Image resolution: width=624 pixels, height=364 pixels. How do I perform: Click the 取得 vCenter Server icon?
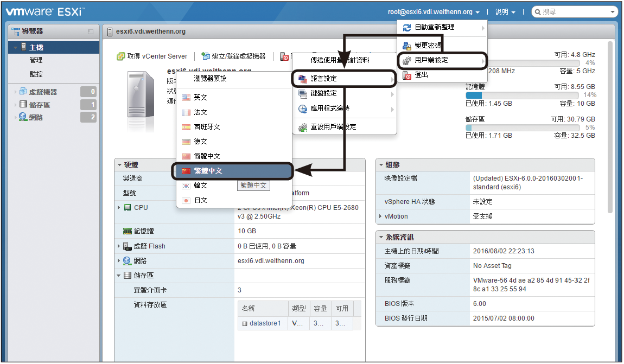pos(120,56)
